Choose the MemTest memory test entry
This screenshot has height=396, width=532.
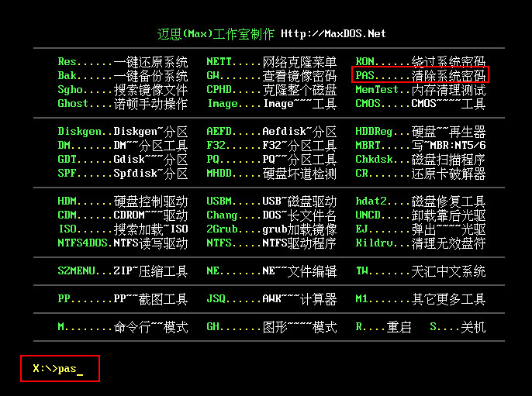click(x=420, y=90)
